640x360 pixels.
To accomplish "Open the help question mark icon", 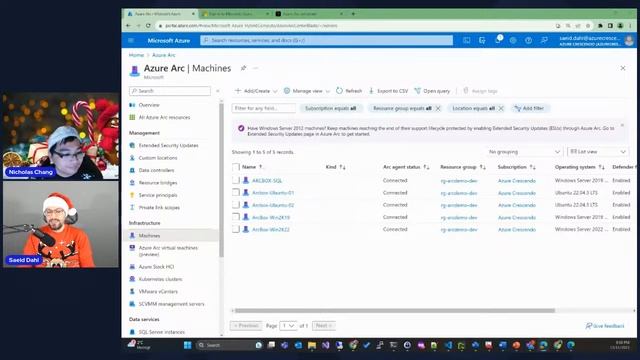I will [x=529, y=40].
